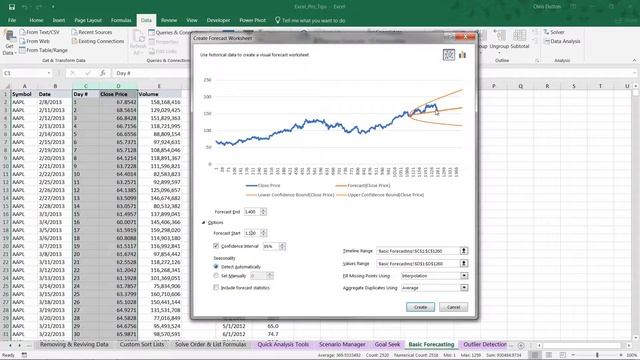Open the File menu
The image size is (640, 360).
point(12,20)
